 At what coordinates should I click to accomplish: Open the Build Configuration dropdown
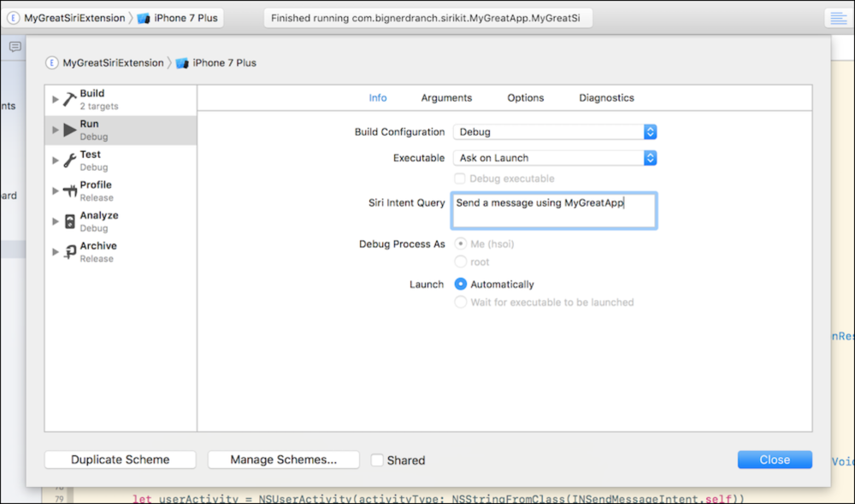tap(555, 132)
